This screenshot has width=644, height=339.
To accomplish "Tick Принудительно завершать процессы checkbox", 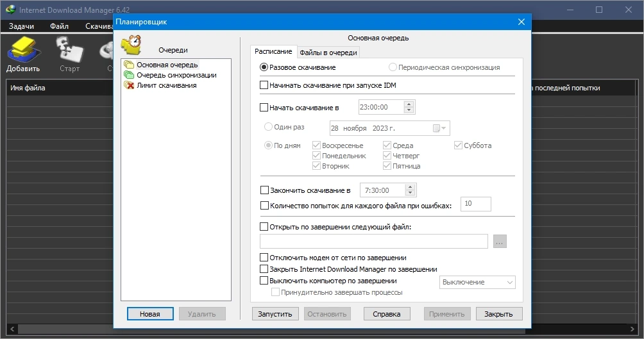I will [276, 292].
